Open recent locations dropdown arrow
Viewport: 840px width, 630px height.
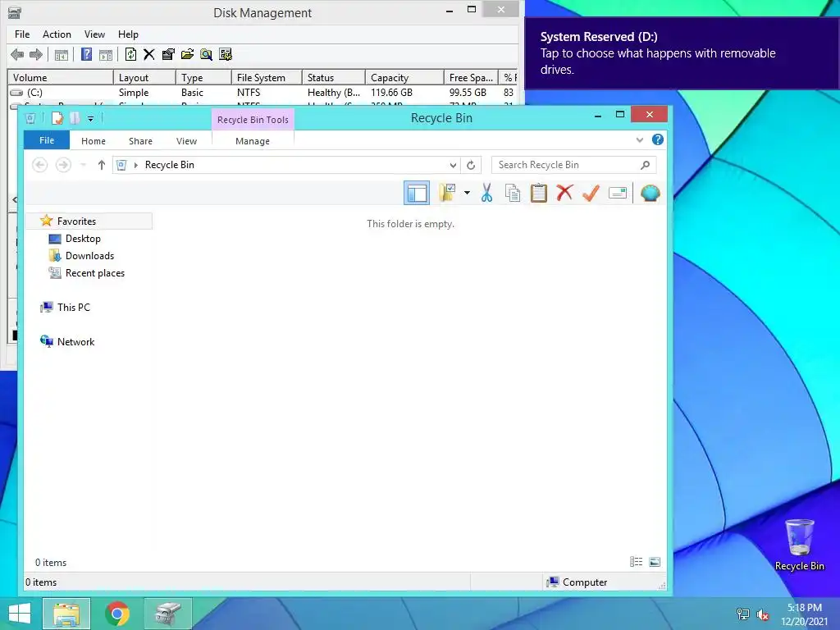click(83, 165)
